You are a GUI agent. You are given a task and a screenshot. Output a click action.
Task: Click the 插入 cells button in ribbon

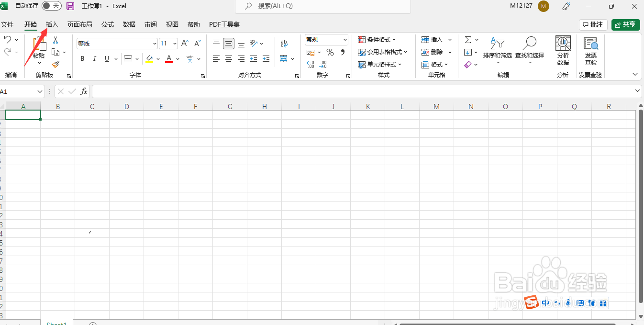[x=432, y=40]
